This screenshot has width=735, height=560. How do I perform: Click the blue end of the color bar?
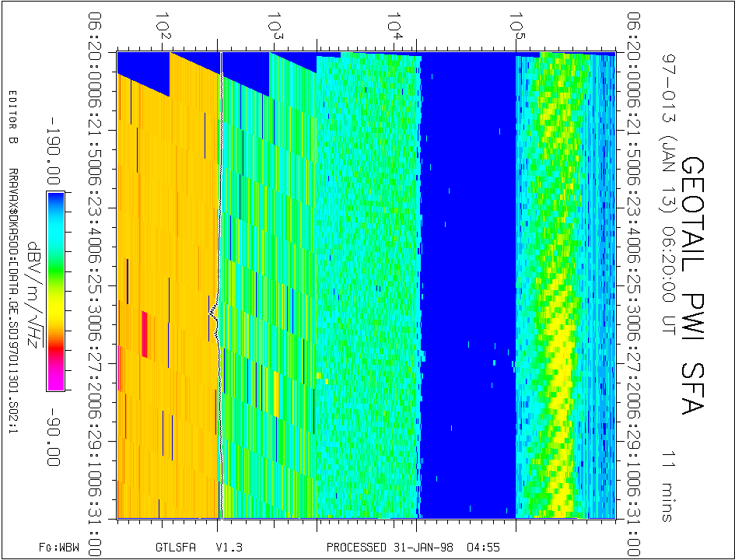click(x=55, y=202)
